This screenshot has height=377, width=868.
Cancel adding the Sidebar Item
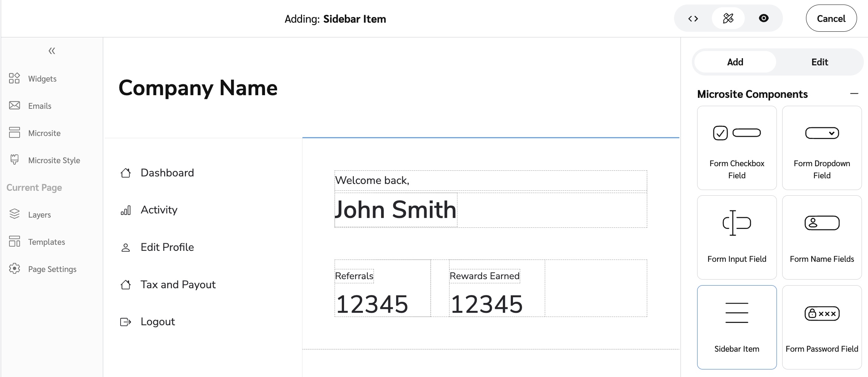[831, 19]
